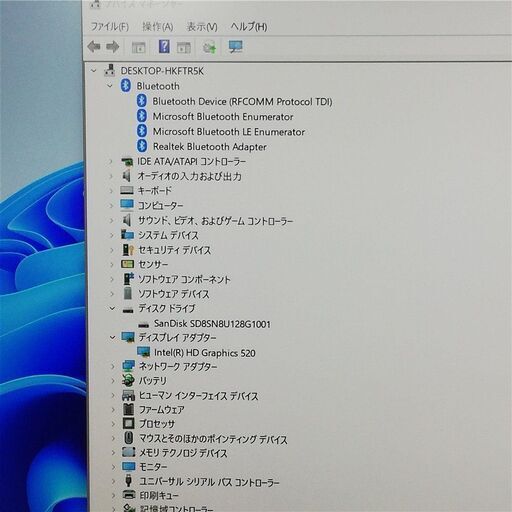
Task: Expand the モニター category
Action: [113, 467]
